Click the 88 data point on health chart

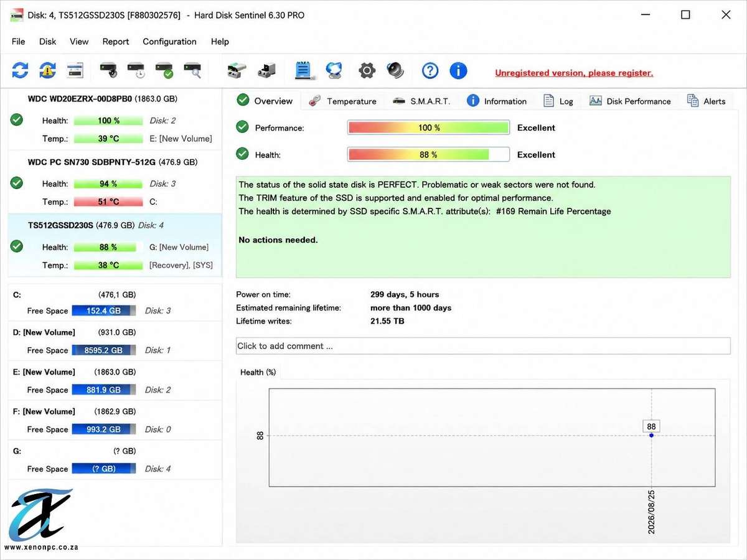click(x=651, y=435)
